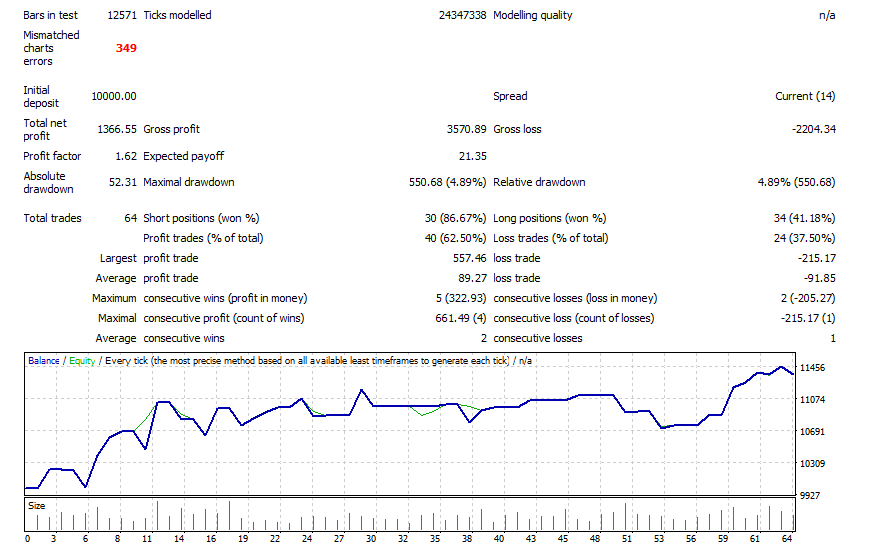
Task: Click the red mismatched charts errors value 349
Action: click(x=126, y=48)
